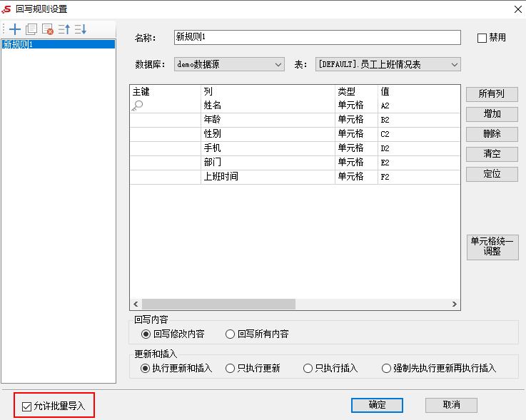Click the 所有列 button
This screenshot has height=420, width=526.
click(x=492, y=94)
